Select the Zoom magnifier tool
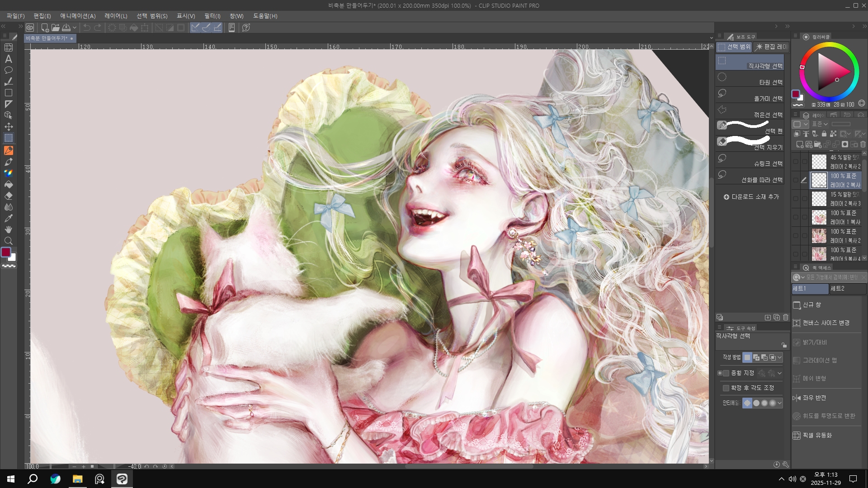 8,241
